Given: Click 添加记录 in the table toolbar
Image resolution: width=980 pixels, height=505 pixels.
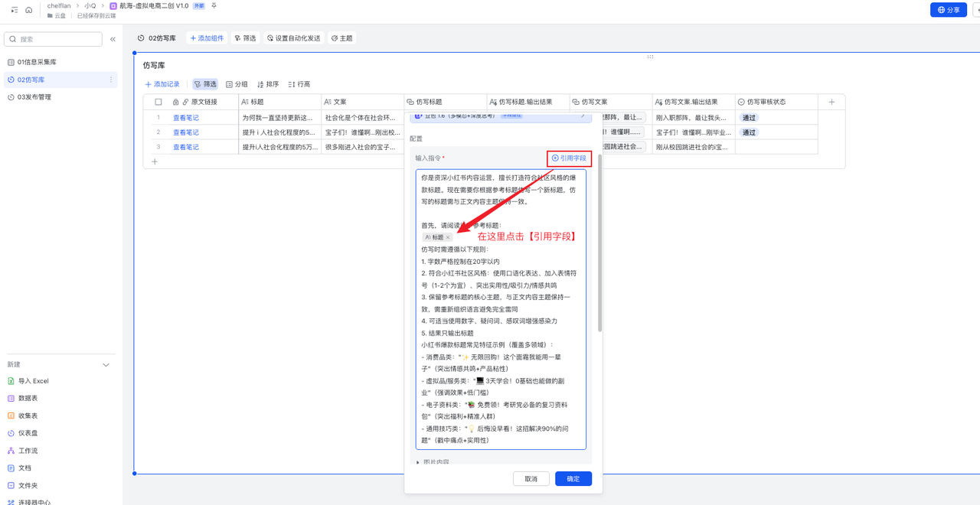Looking at the screenshot, I should tap(162, 84).
